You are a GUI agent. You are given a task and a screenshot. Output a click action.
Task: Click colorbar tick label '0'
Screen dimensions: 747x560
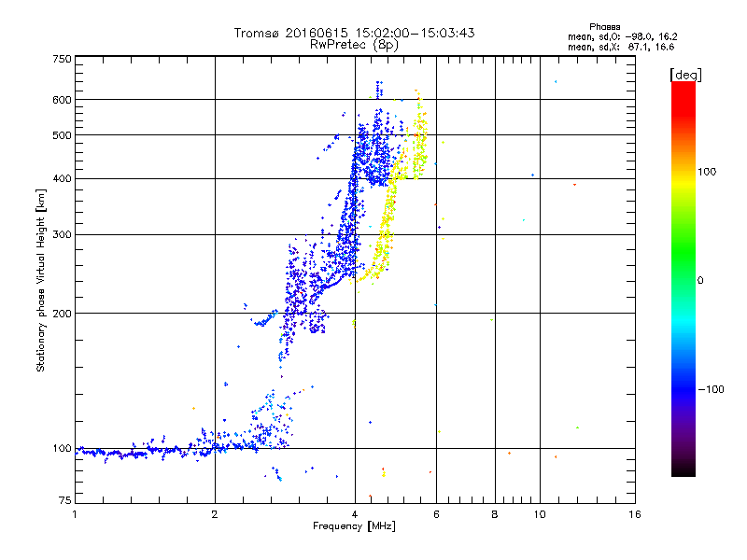point(700,281)
